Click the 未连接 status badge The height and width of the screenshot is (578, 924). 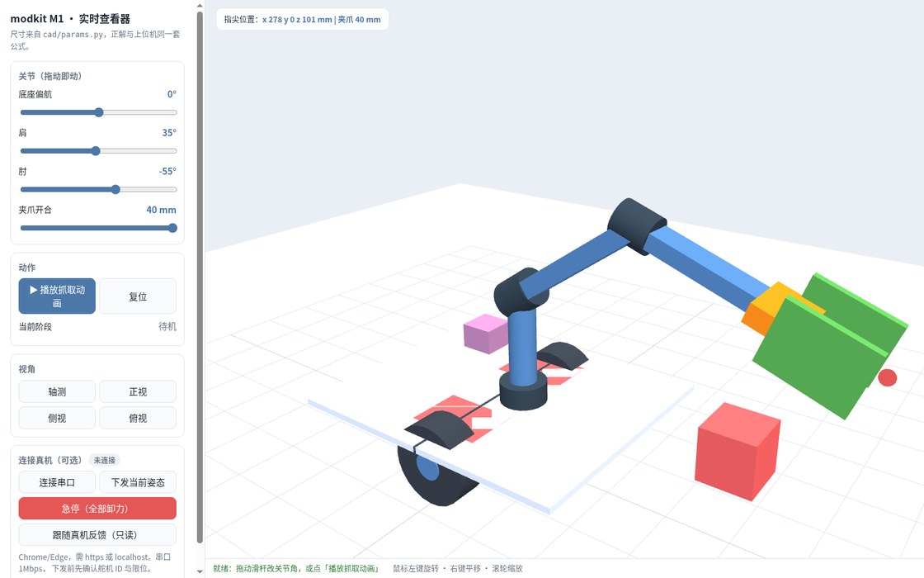pos(104,460)
